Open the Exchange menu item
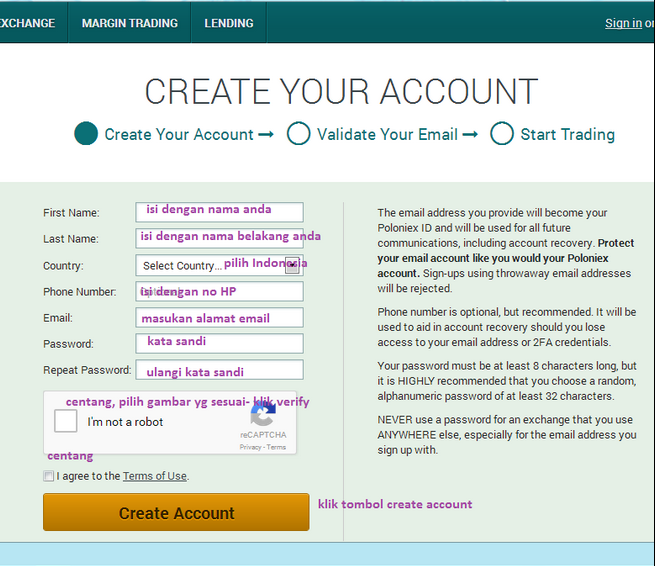The height and width of the screenshot is (566, 655). [28, 23]
